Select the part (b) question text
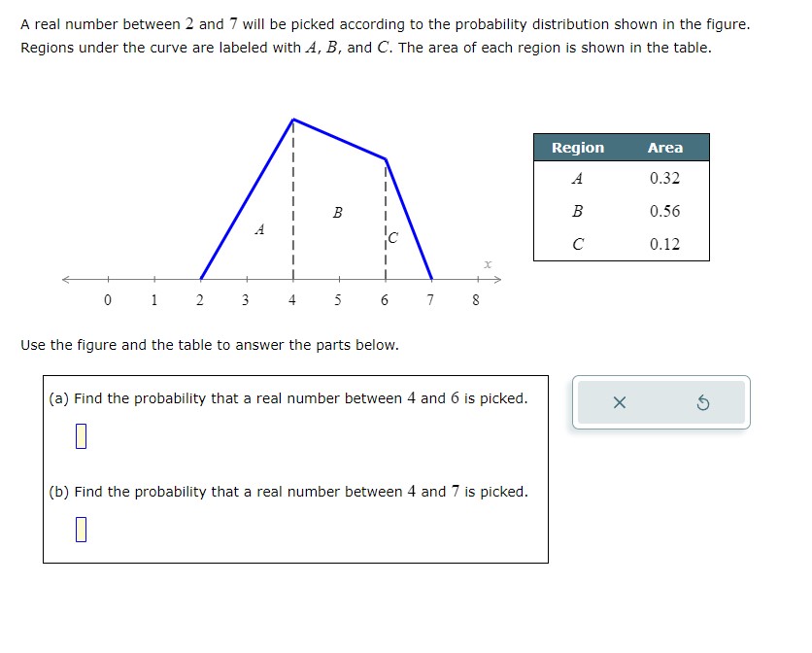This screenshot has height=653, width=812. pyautogui.click(x=286, y=492)
